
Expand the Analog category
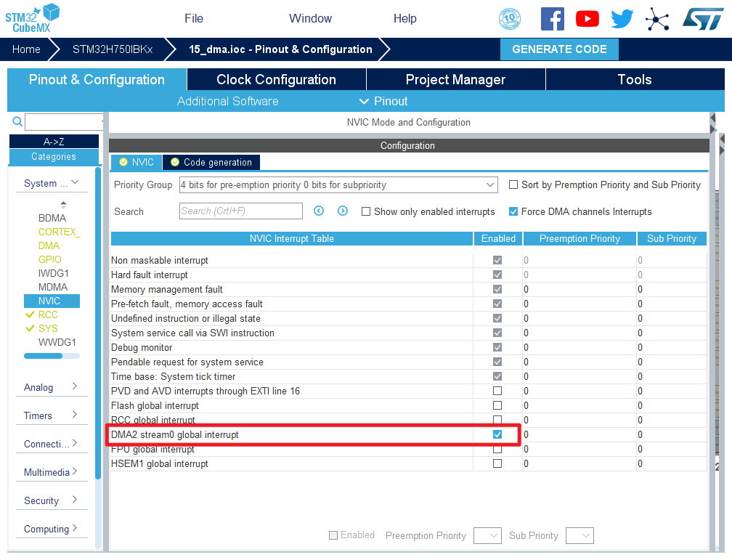pyautogui.click(x=51, y=387)
